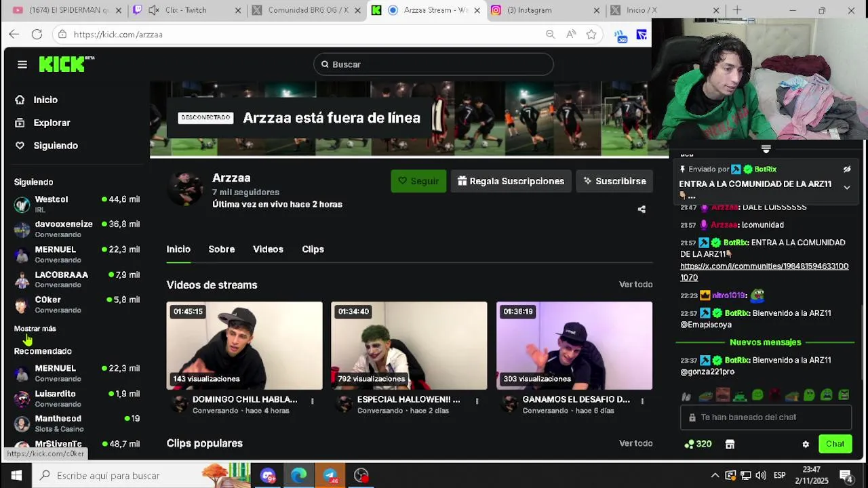Open DOMINGO CHILL video thumbnail

coord(244,346)
